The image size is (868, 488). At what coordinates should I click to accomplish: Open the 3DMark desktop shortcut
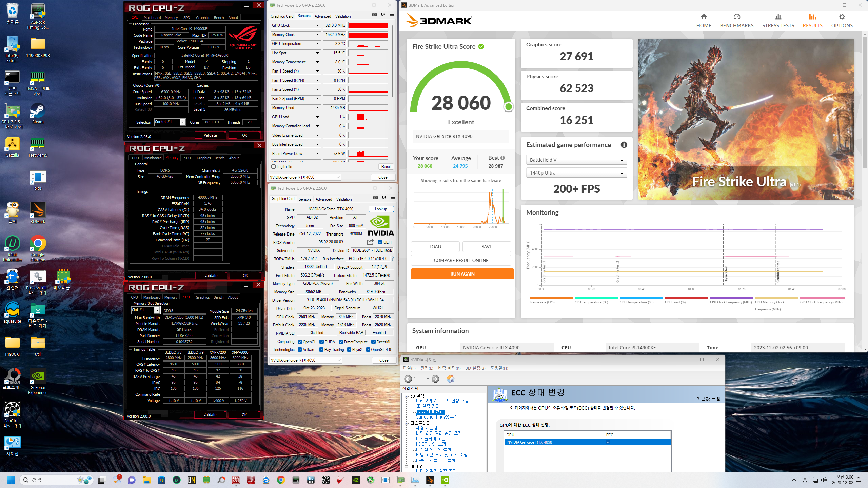click(x=38, y=213)
